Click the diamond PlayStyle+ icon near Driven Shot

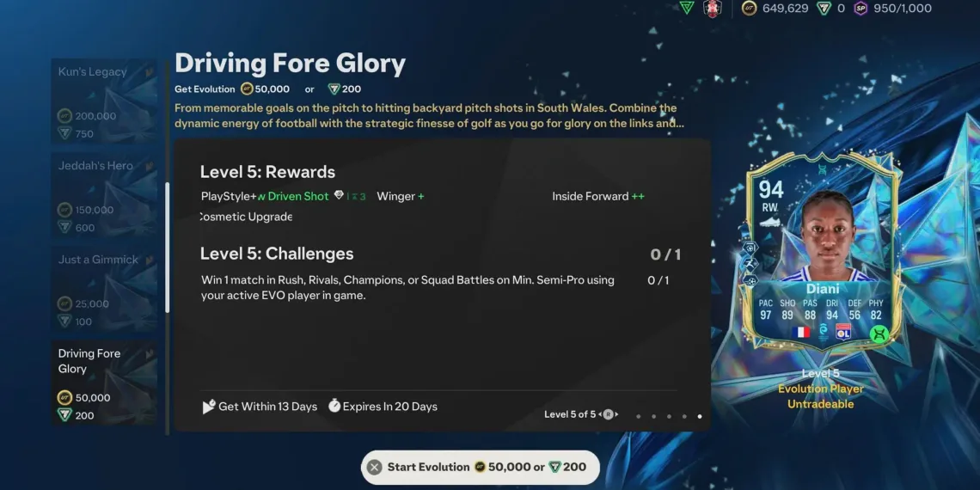339,196
